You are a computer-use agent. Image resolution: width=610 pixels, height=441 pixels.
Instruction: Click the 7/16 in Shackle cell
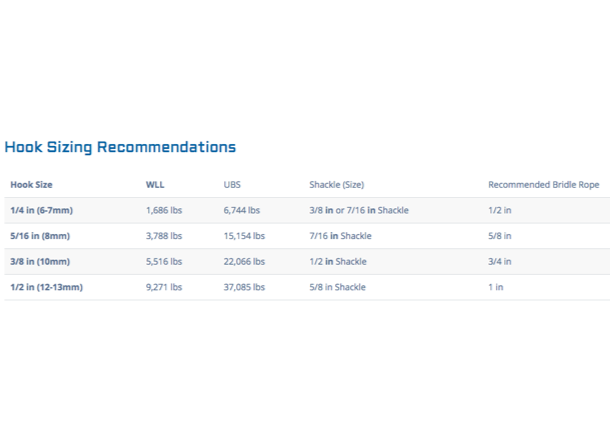[340, 236]
